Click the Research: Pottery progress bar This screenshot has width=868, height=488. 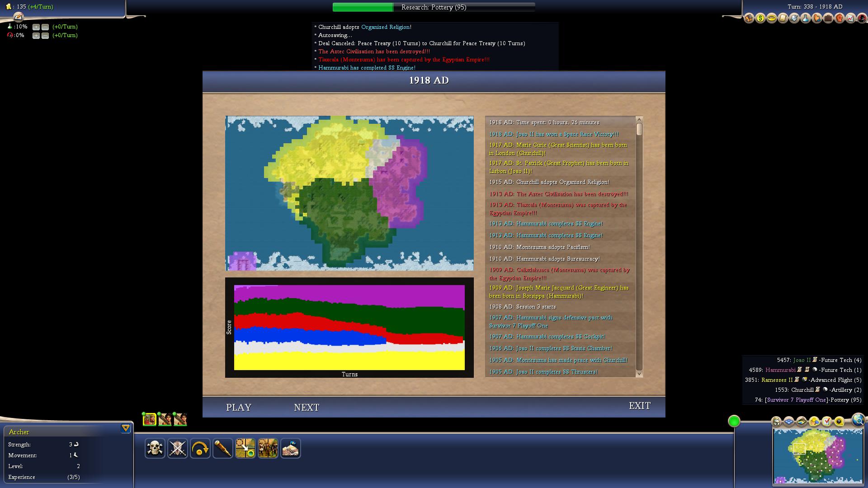tap(434, 7)
